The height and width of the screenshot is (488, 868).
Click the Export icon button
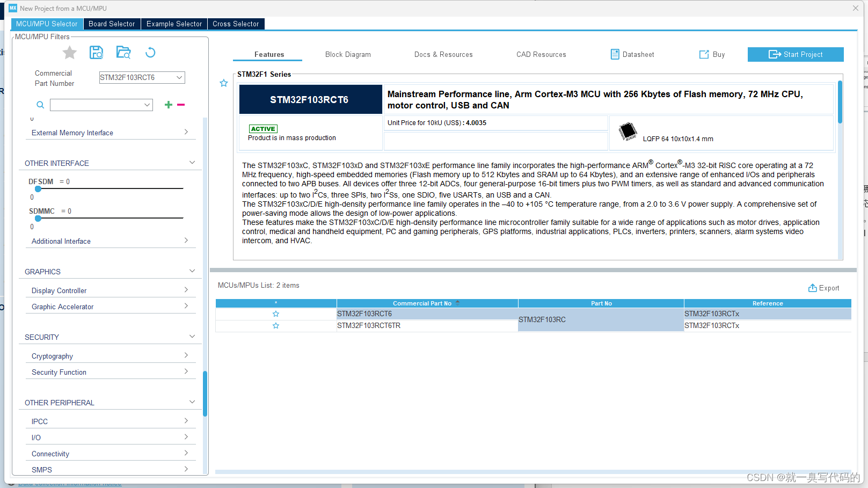pyautogui.click(x=823, y=288)
